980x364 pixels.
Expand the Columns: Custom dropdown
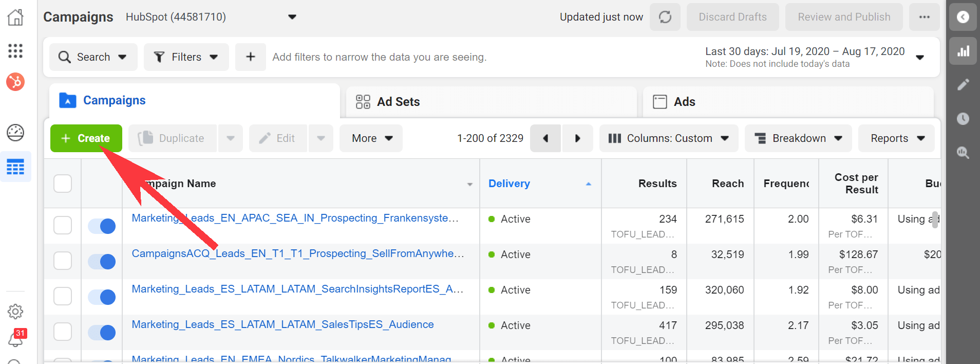tap(668, 138)
